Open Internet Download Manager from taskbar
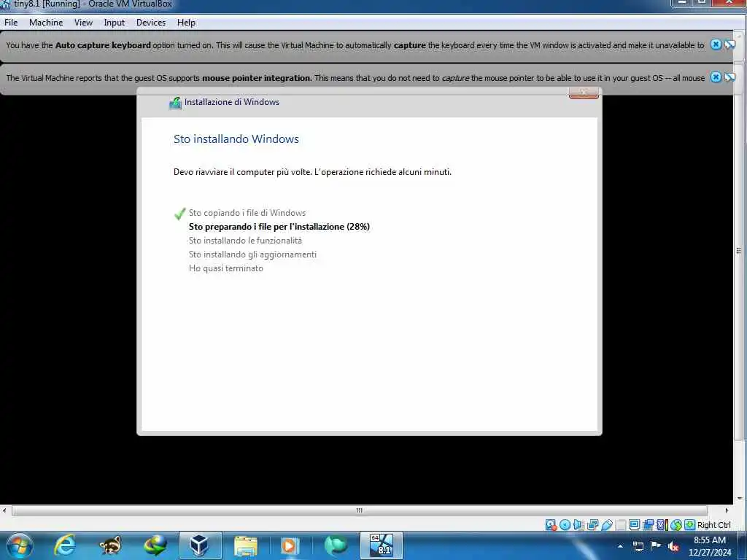Image resolution: width=747 pixels, height=560 pixels. 155,545
